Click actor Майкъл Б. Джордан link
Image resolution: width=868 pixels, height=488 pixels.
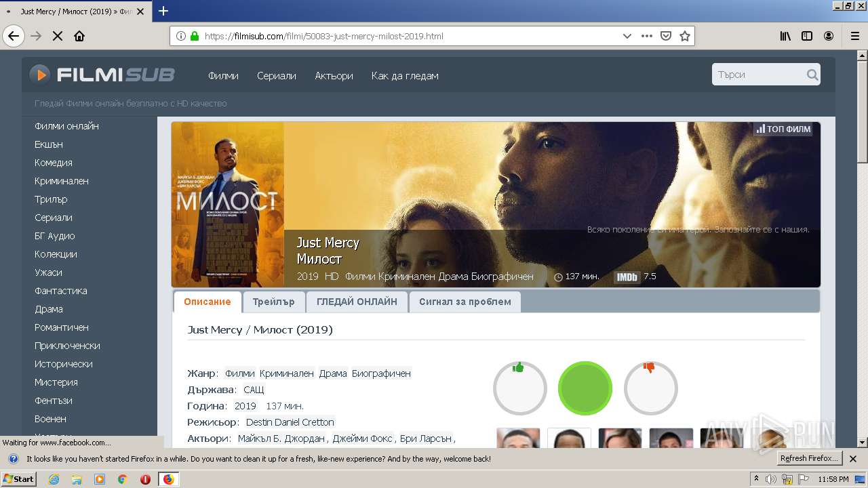click(281, 439)
